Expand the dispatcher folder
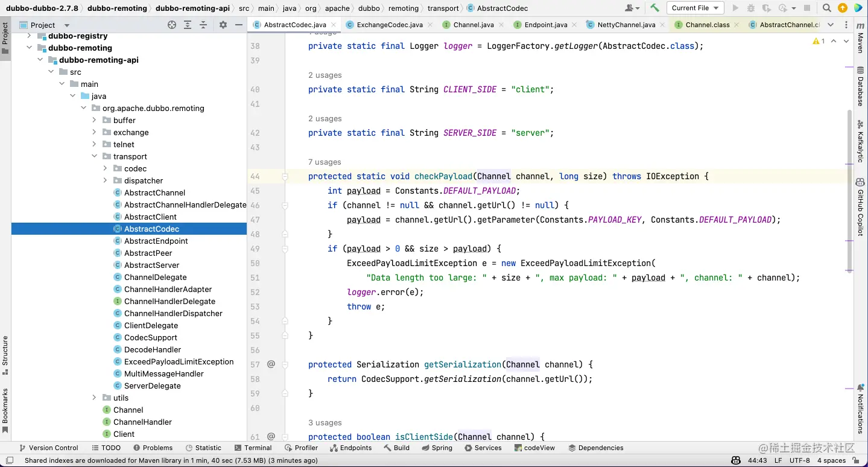Image resolution: width=868 pixels, height=467 pixels. click(x=105, y=180)
